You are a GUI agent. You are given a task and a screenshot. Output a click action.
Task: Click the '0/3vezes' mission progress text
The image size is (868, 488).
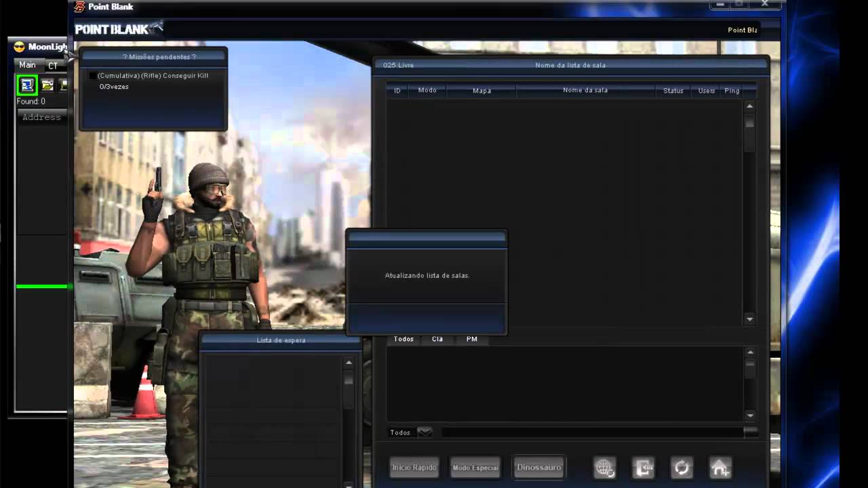point(114,87)
